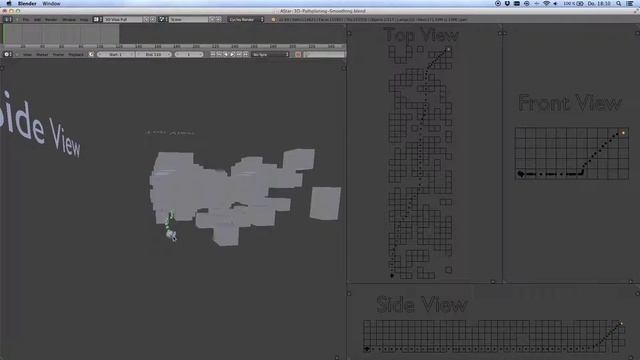Jump to the previous keyframe
Image resolution: width=640 pixels, height=360 pixels.
point(219,54)
